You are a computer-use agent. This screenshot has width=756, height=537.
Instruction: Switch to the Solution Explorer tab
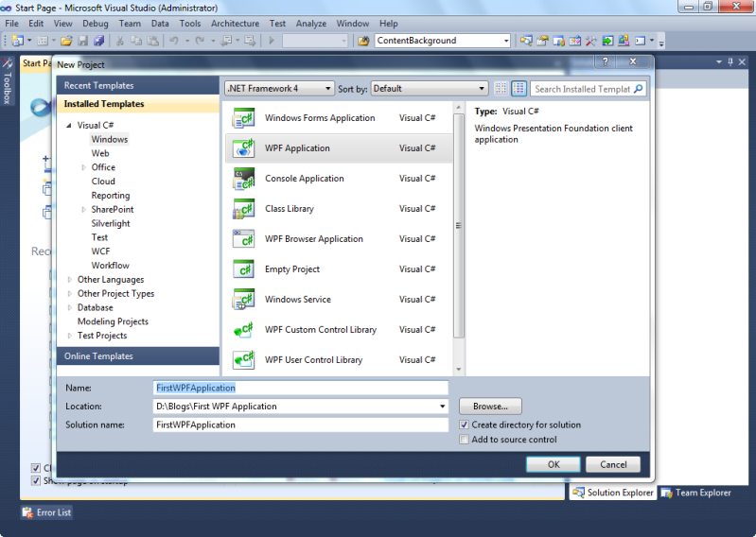pos(612,493)
